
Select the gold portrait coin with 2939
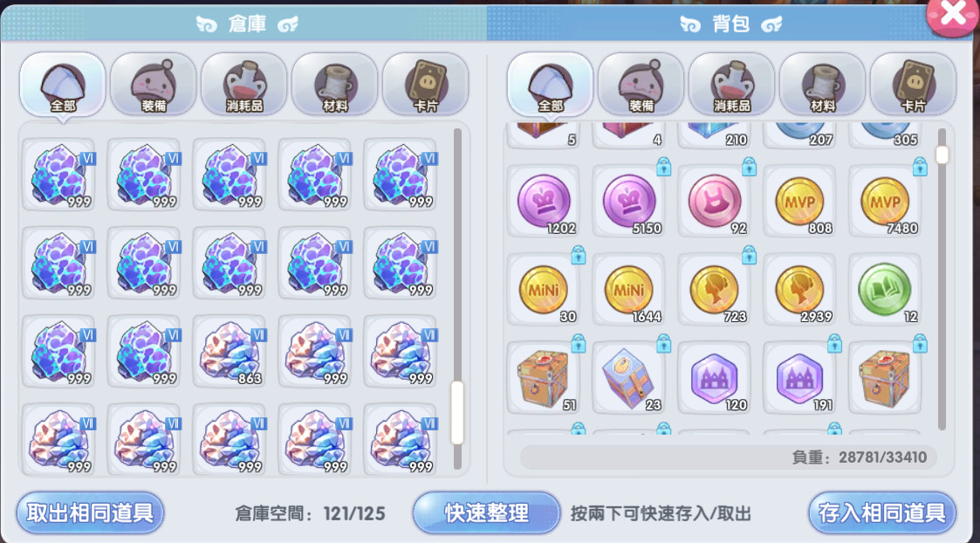[x=799, y=290]
